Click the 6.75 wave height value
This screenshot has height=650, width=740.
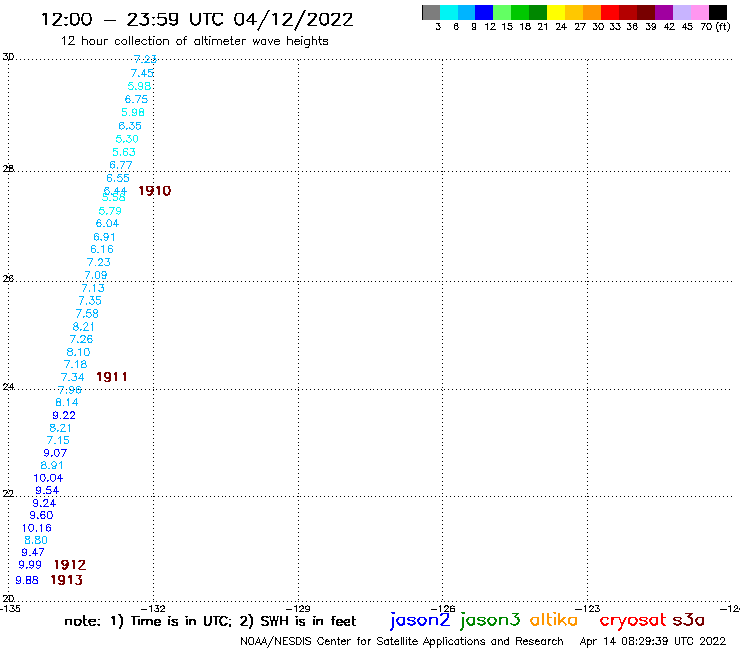coord(136,99)
